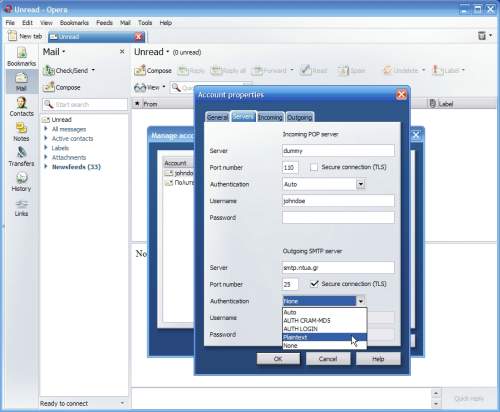Click Compose in the main mail toolbar

click(153, 70)
